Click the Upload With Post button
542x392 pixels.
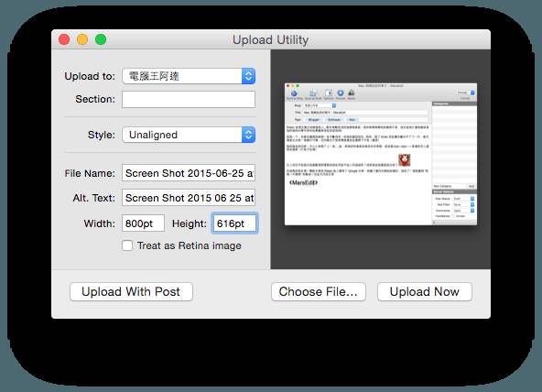tap(131, 292)
